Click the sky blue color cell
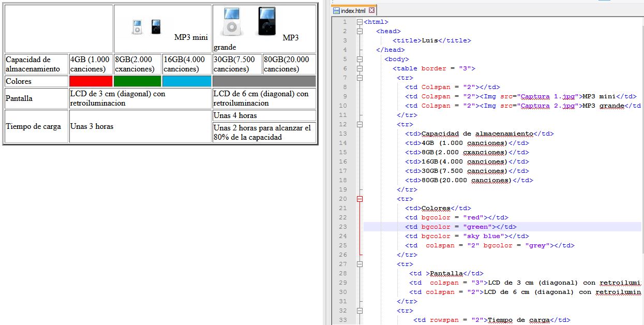The image size is (644, 325). click(187, 81)
